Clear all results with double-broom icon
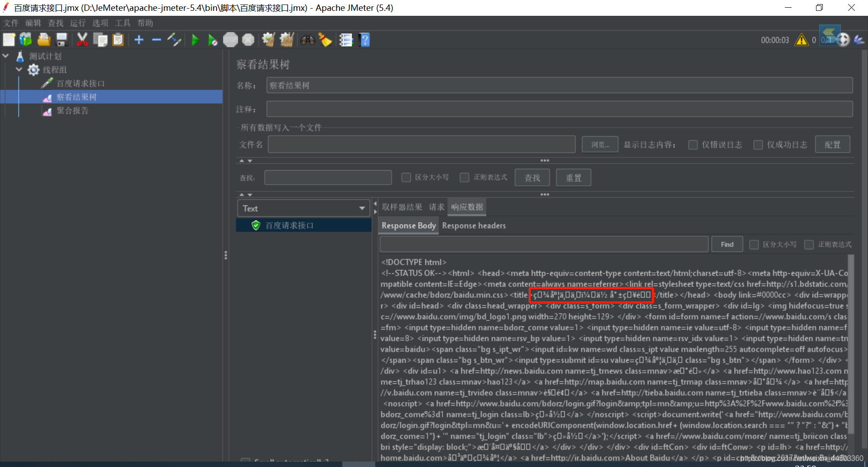 point(287,40)
